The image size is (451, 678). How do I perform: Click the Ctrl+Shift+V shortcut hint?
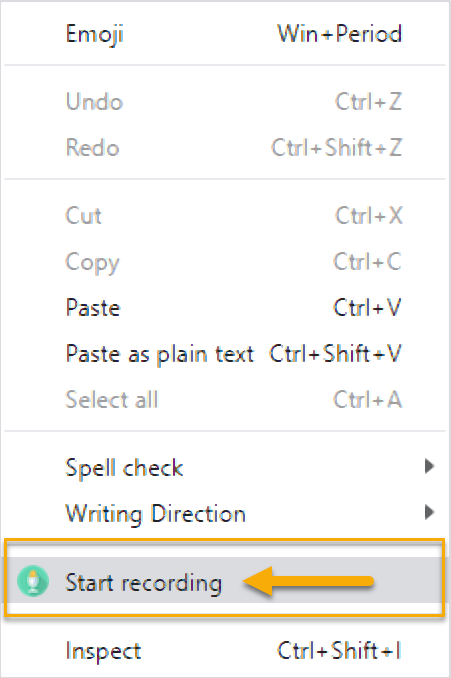pos(336,354)
